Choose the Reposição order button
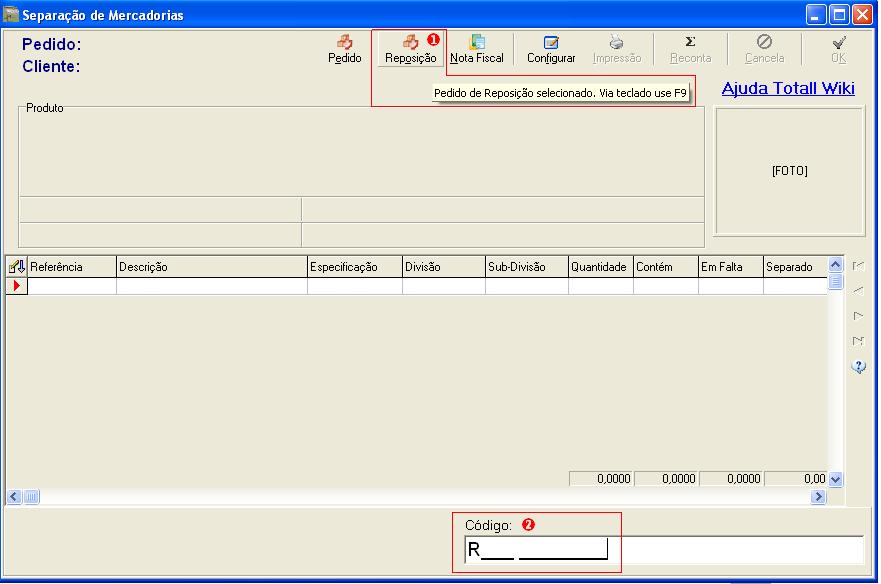 411,49
